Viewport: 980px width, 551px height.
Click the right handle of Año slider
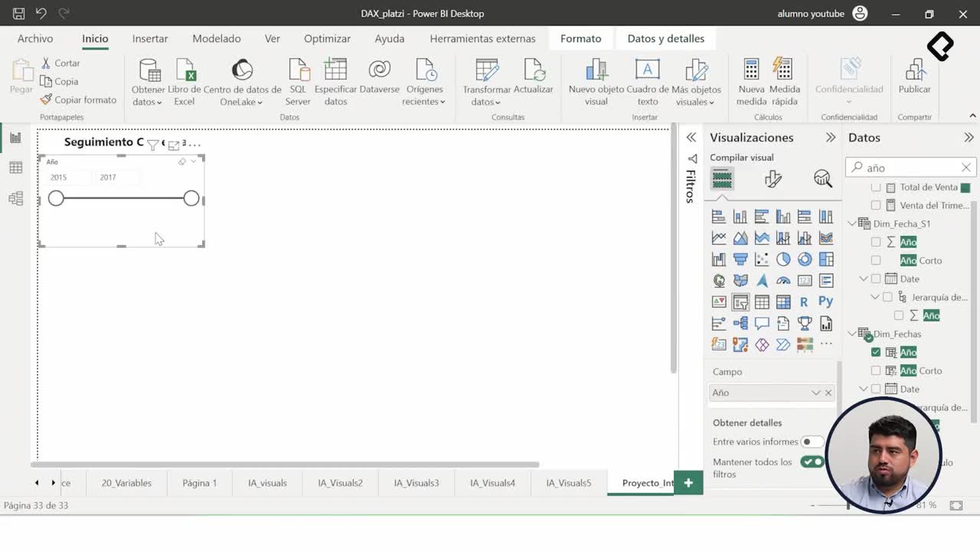(x=191, y=198)
